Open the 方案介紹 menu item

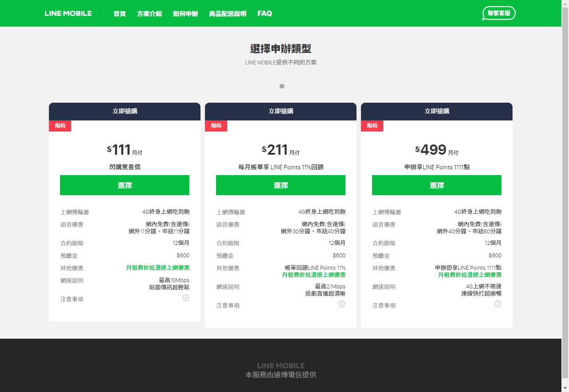click(x=149, y=13)
